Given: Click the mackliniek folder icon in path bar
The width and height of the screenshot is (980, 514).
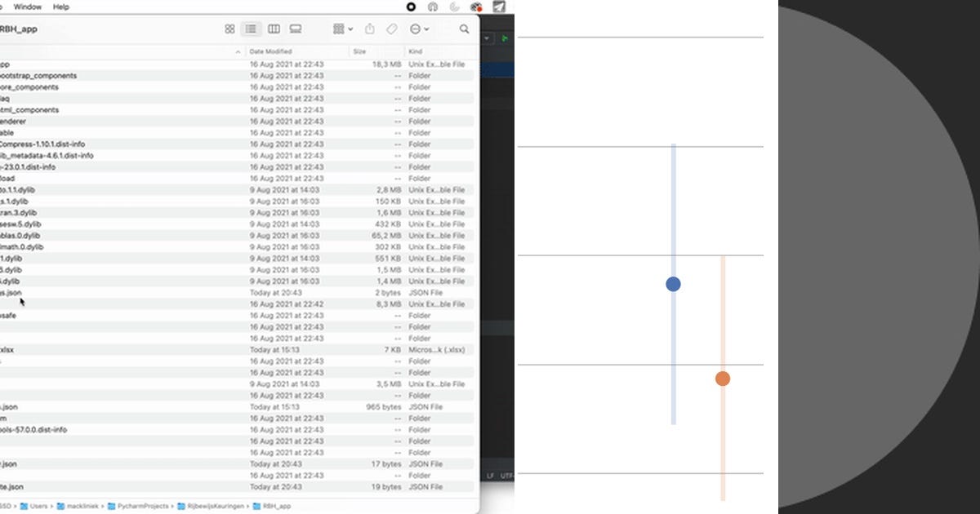Looking at the screenshot, I should (x=60, y=506).
